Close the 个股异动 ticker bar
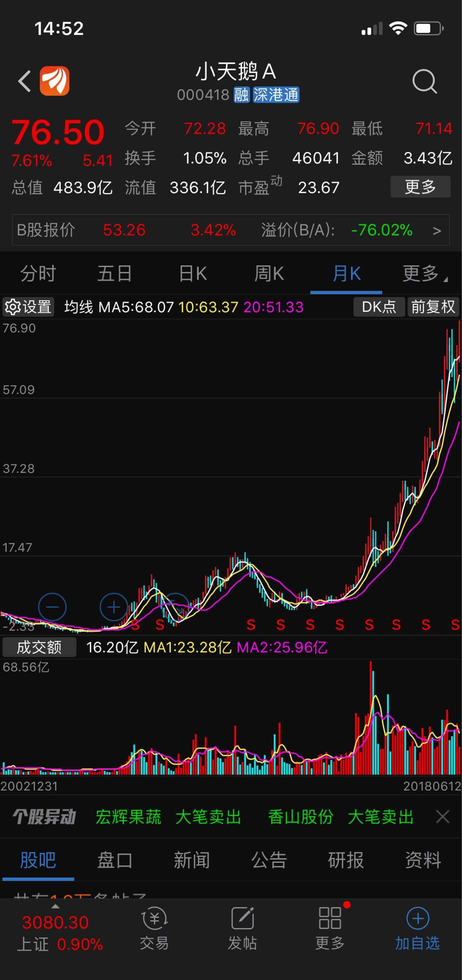 click(x=443, y=817)
